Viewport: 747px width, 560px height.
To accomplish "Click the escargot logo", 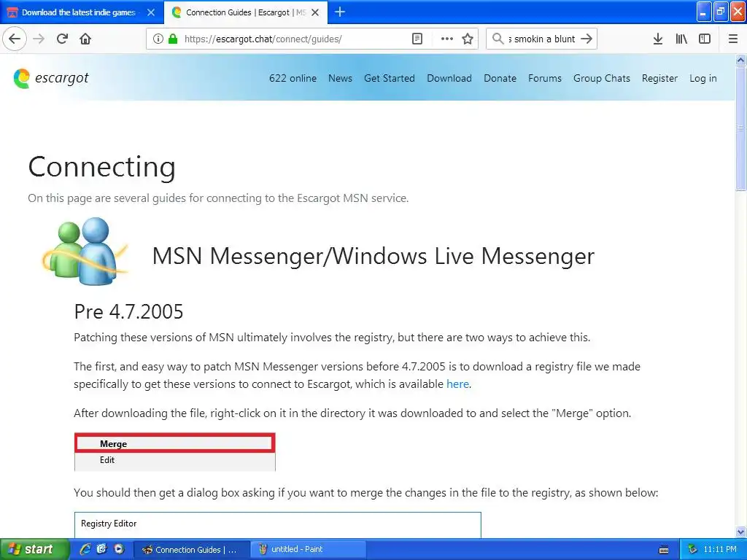I will click(51, 78).
